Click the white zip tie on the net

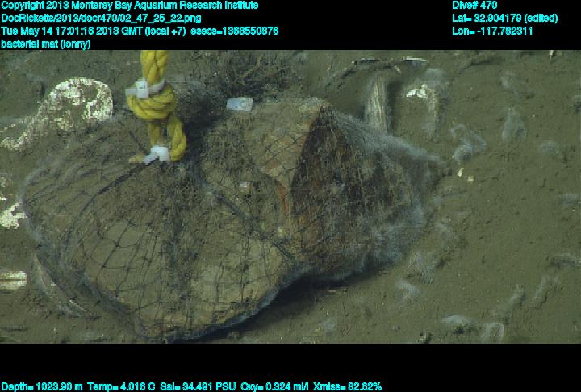click(x=157, y=154)
